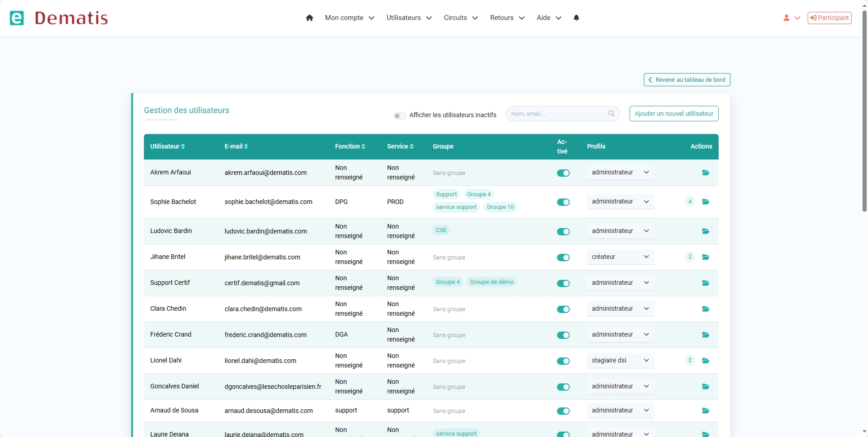Image resolution: width=868 pixels, height=437 pixels.
Task: Click the home icon in navigation bar
Action: [310, 18]
